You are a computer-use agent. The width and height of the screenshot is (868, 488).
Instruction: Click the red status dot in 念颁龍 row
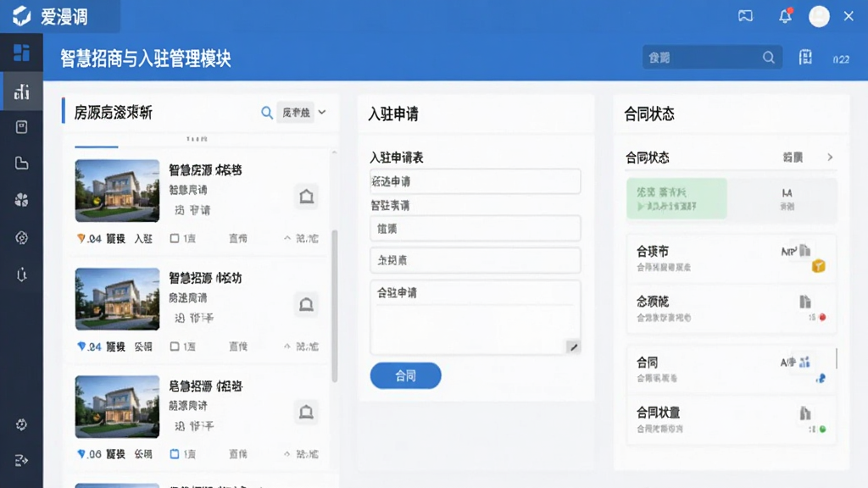coord(822,317)
